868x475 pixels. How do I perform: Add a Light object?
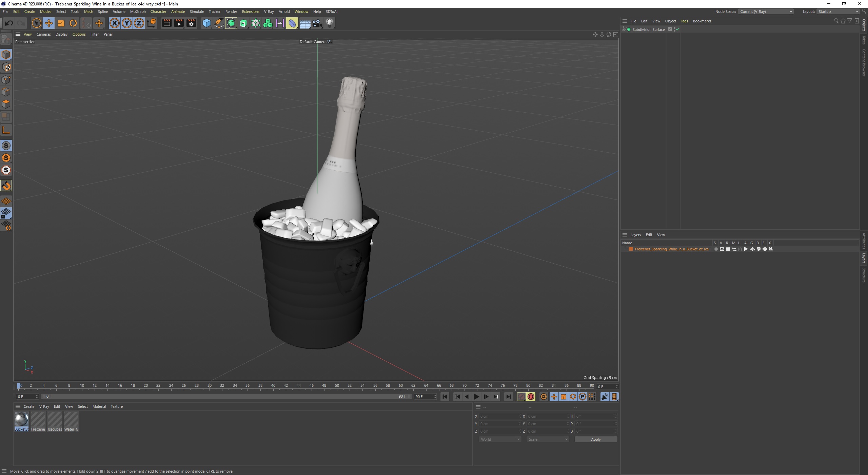coord(330,23)
